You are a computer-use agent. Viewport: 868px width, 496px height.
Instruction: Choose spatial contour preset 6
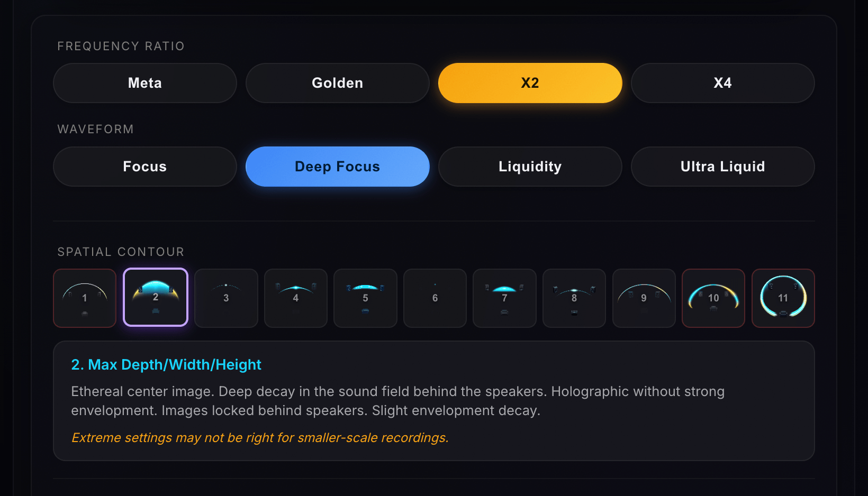click(x=435, y=298)
